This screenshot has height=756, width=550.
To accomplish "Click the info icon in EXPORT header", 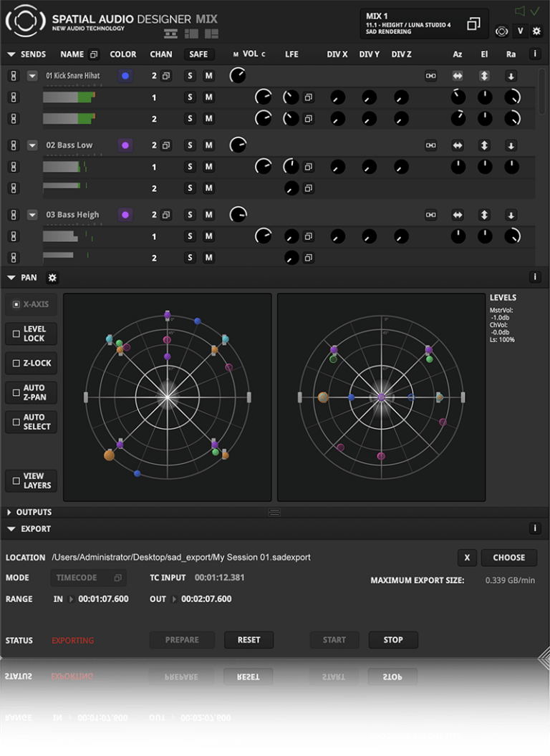I will click(534, 528).
